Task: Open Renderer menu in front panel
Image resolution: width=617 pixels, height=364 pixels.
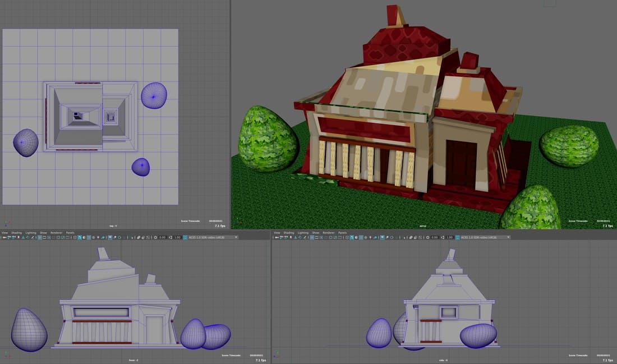Action: 56,233
